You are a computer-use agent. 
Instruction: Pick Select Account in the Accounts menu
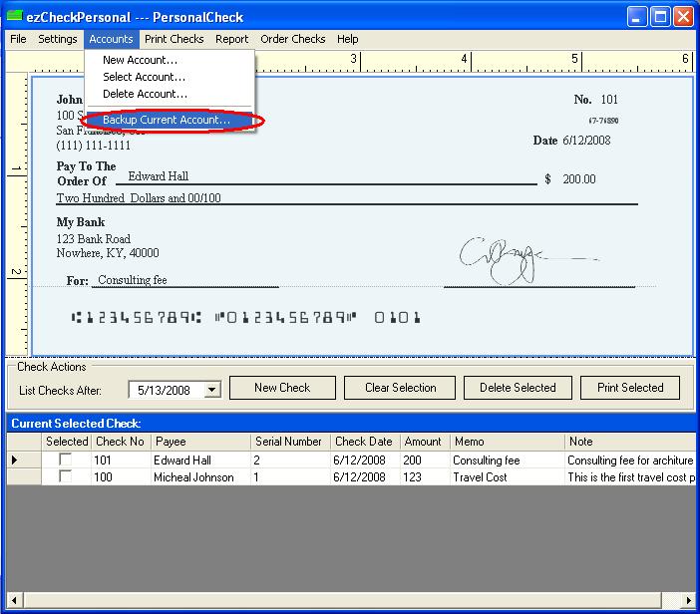(144, 77)
